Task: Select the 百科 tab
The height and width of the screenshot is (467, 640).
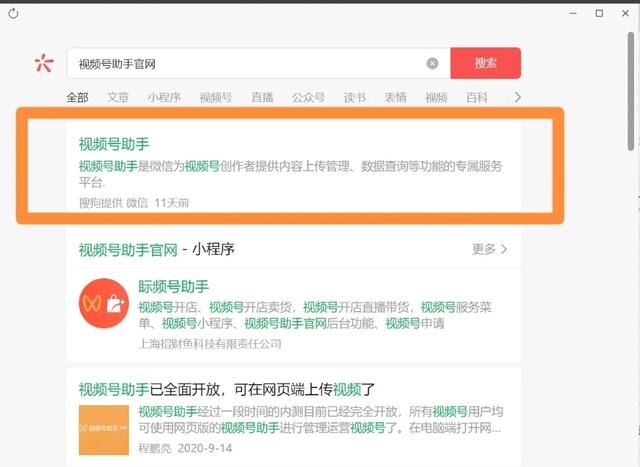Action: (477, 98)
